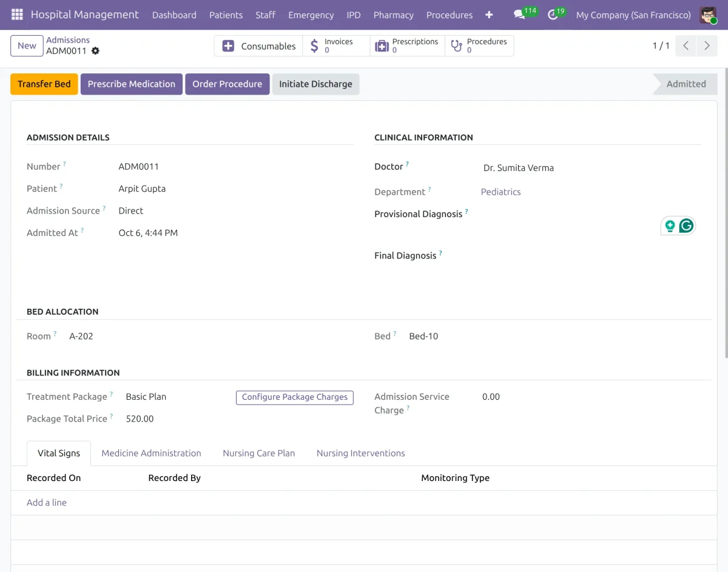Select the Vital Signs tab
This screenshot has height=572, width=728.
pos(59,453)
